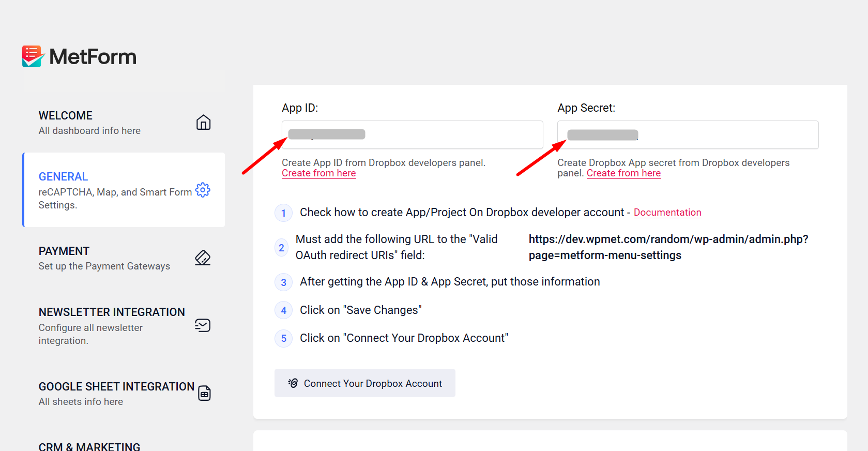Click 'All dashboard info here' text

pyautogui.click(x=89, y=131)
